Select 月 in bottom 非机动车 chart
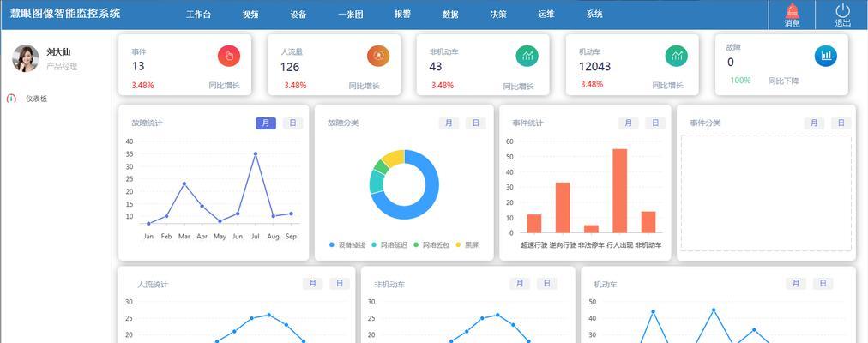868x343 pixels. coord(520,284)
